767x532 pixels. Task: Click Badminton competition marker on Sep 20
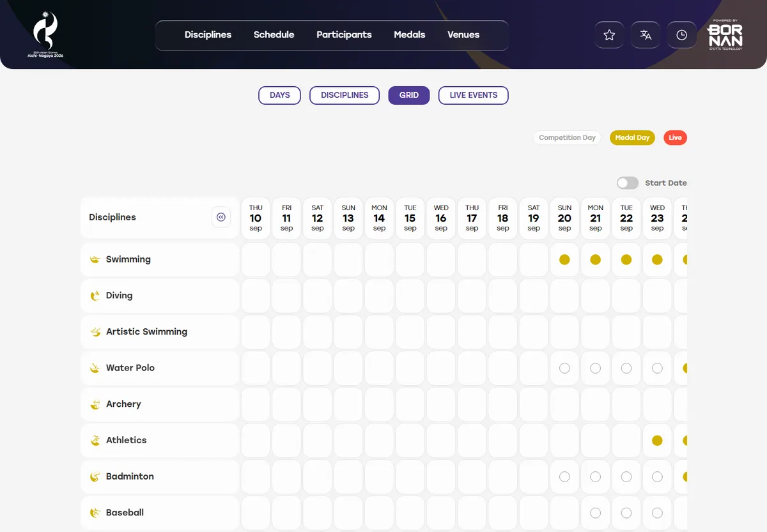coord(565,477)
